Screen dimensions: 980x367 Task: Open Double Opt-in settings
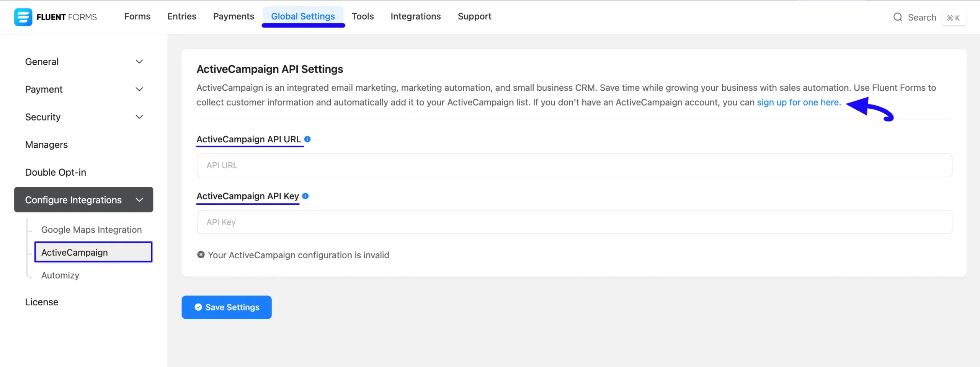[x=56, y=172]
